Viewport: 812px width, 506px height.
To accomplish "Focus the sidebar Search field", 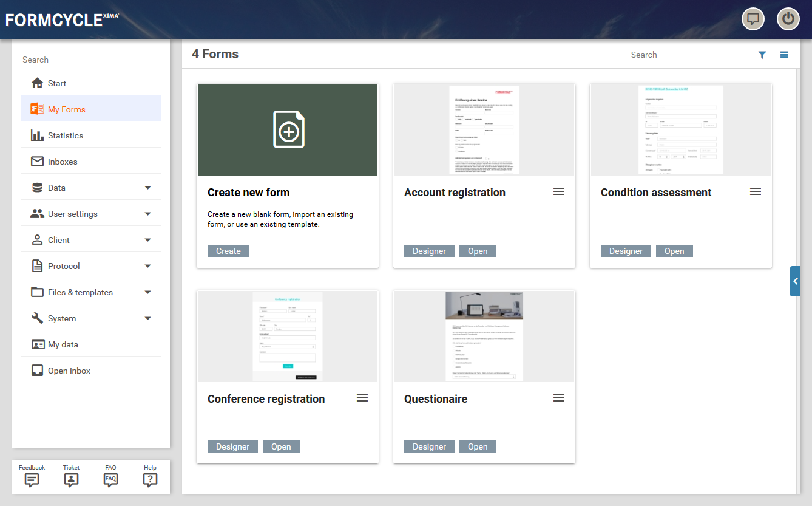I will 91,60.
